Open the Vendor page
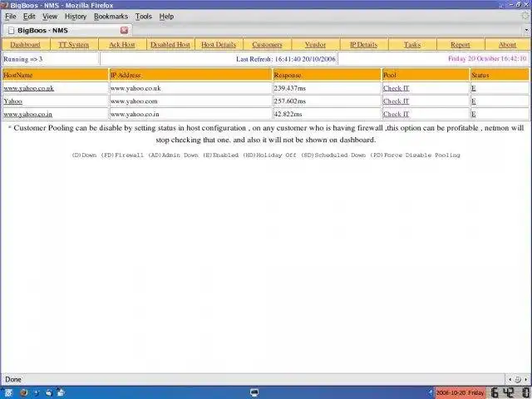 pos(315,44)
